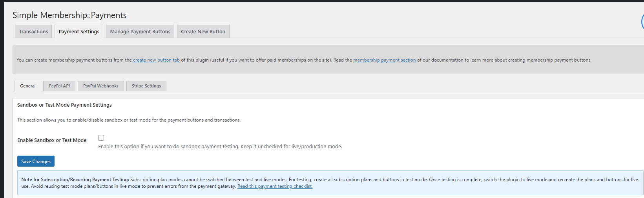Click the 'Simple Membership::Payments' heading
Screen dimensions: 644x198
click(x=69, y=15)
